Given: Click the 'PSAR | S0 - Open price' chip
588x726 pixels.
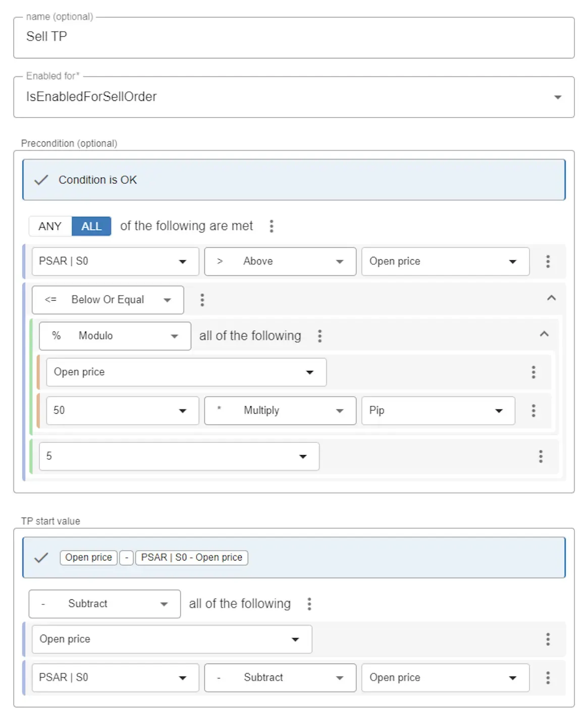Looking at the screenshot, I should [x=191, y=557].
